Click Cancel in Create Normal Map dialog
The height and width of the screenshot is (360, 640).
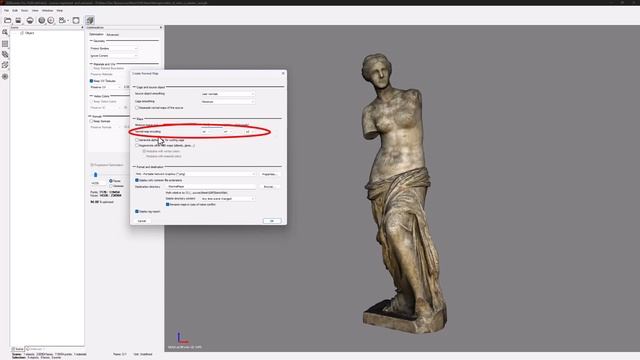pyautogui.click(x=142, y=221)
